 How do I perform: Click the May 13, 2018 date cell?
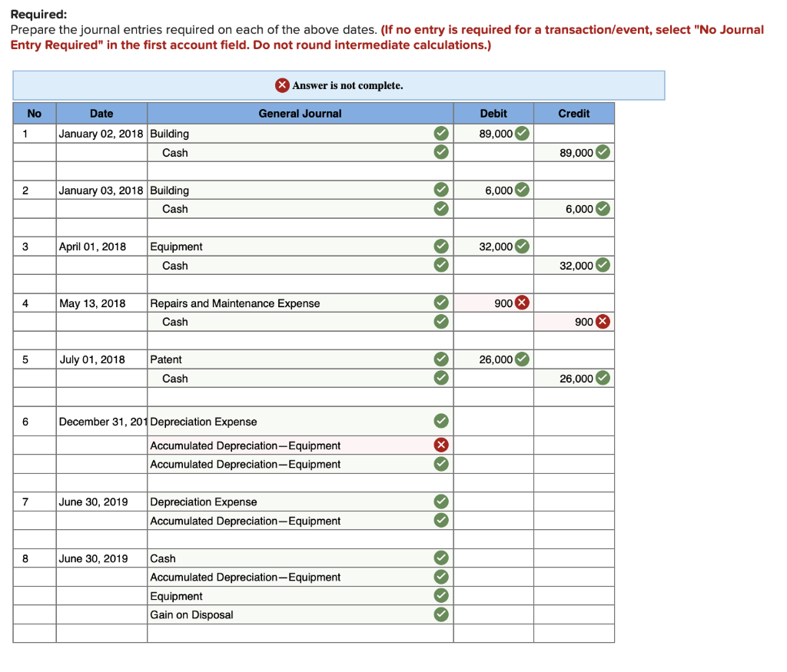coord(101,303)
